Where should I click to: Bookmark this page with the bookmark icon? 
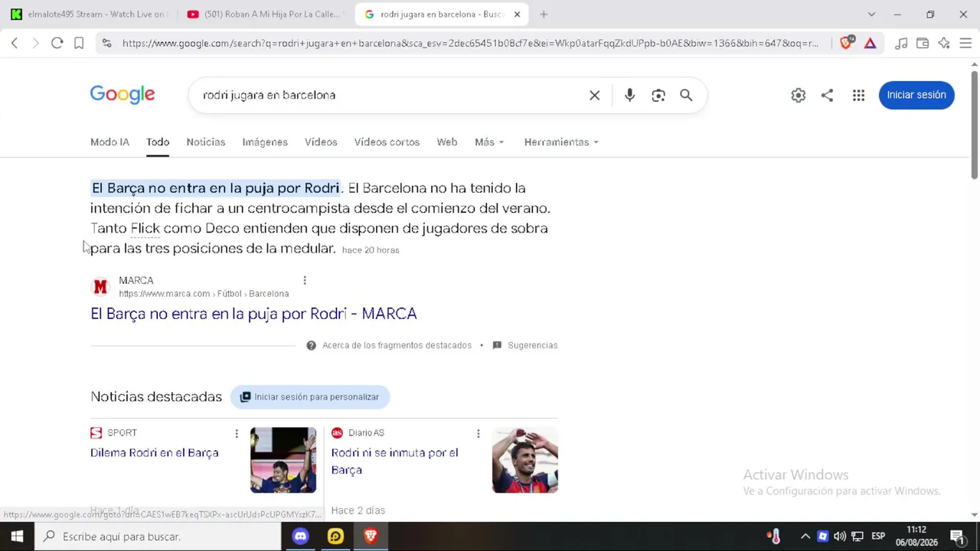[x=79, y=44]
